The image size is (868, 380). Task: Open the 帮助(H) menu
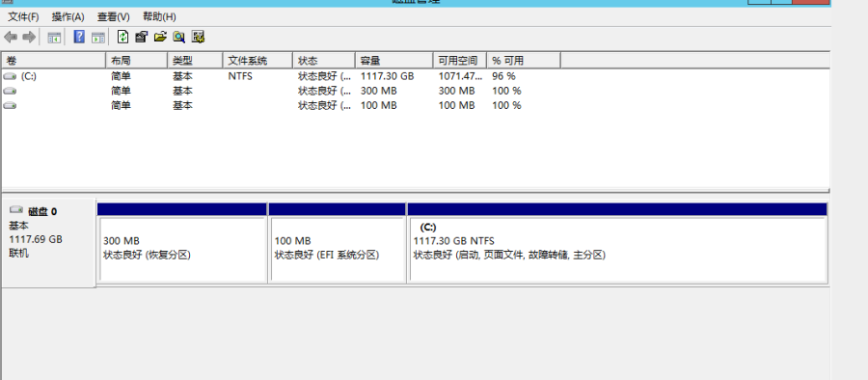(x=159, y=16)
